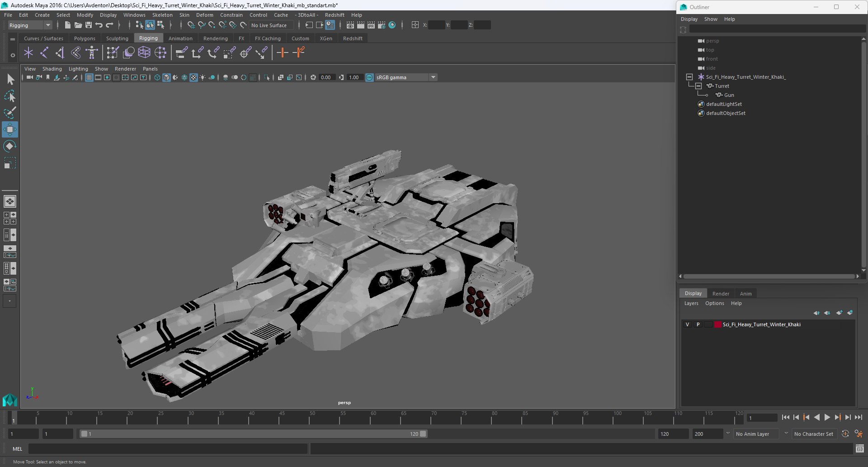Activate the Move tool in toolbox

[10, 129]
